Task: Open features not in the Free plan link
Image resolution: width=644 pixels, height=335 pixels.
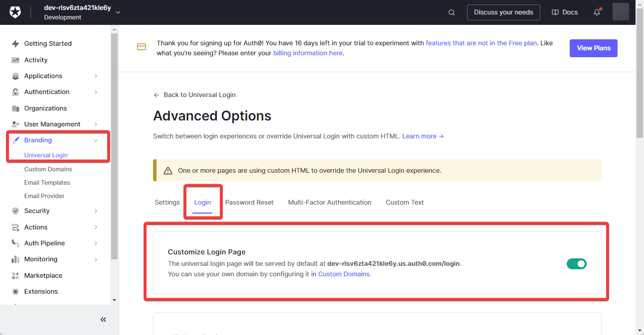Action: point(482,43)
